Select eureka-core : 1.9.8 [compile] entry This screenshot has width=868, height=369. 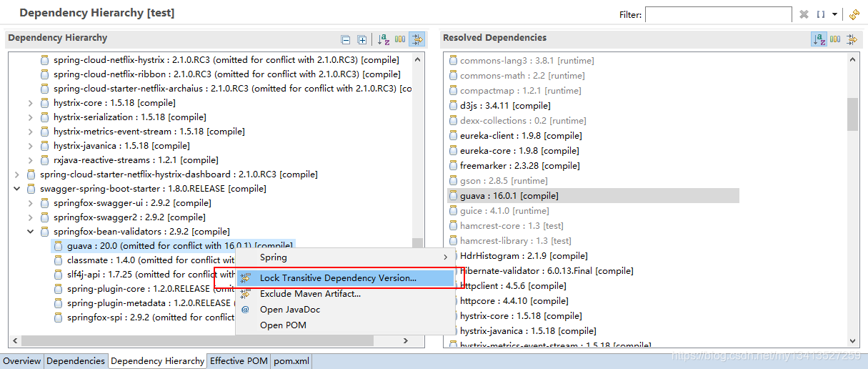pos(514,151)
